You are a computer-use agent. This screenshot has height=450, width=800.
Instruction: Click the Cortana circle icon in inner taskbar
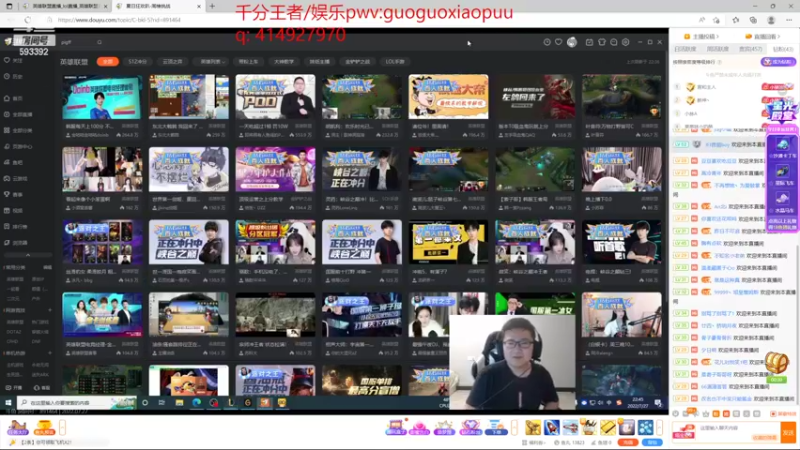click(145, 403)
